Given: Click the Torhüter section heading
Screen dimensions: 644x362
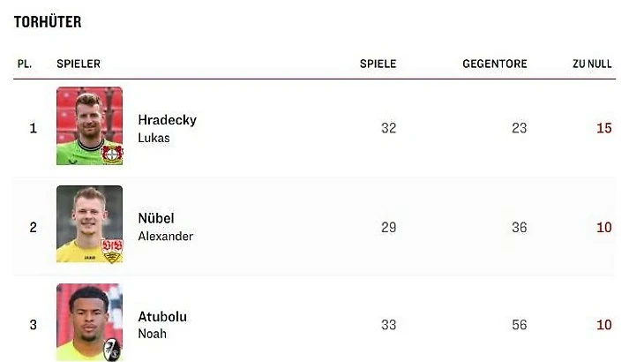Looking at the screenshot, I should pos(48,22).
